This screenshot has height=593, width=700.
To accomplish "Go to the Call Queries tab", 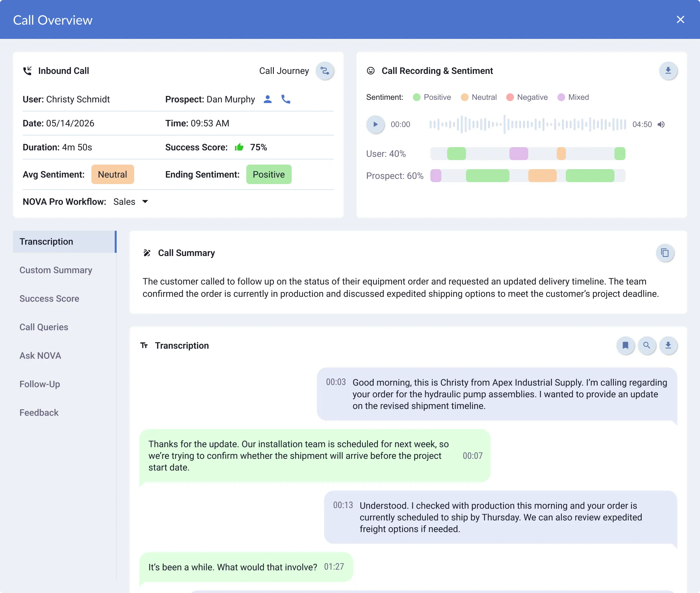I will tap(44, 327).
